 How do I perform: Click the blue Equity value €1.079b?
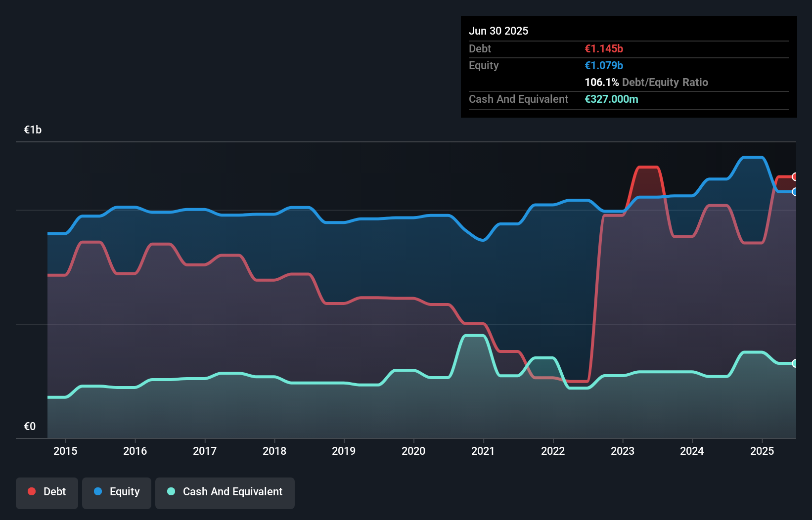(x=603, y=65)
